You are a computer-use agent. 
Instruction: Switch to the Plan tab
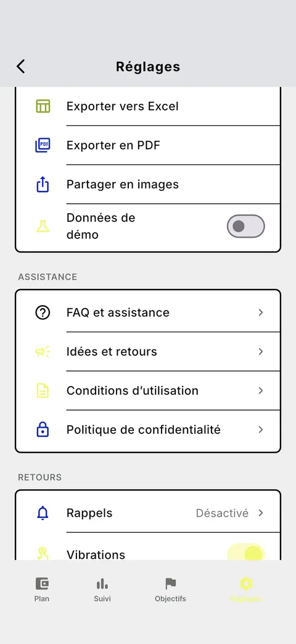pos(42,590)
